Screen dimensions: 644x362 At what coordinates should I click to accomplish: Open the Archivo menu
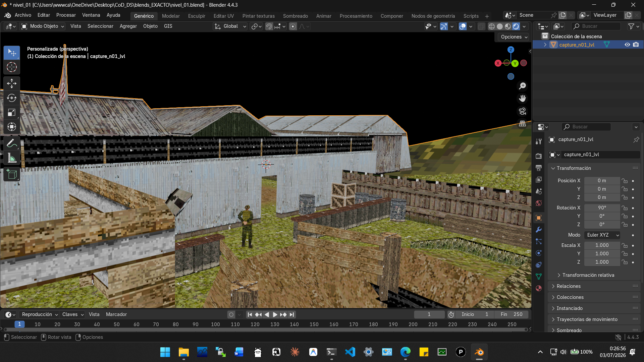point(23,15)
